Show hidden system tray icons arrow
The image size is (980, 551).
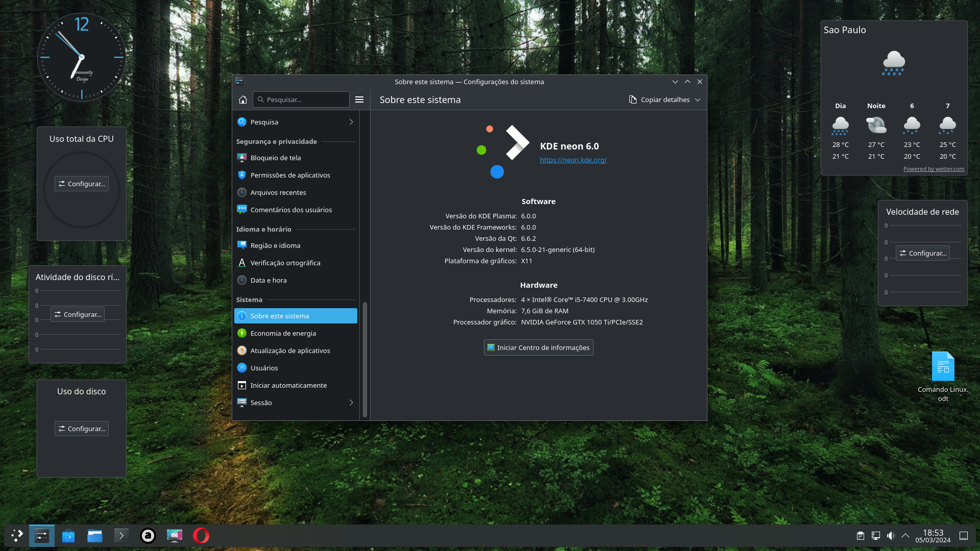905,536
